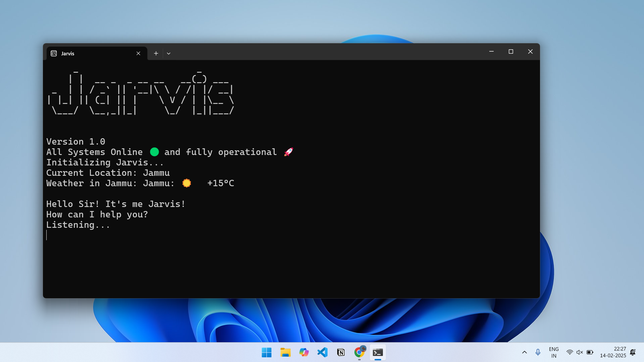644x362 pixels.
Task: Click the 'Listening...' status line
Action: pyautogui.click(x=78, y=225)
